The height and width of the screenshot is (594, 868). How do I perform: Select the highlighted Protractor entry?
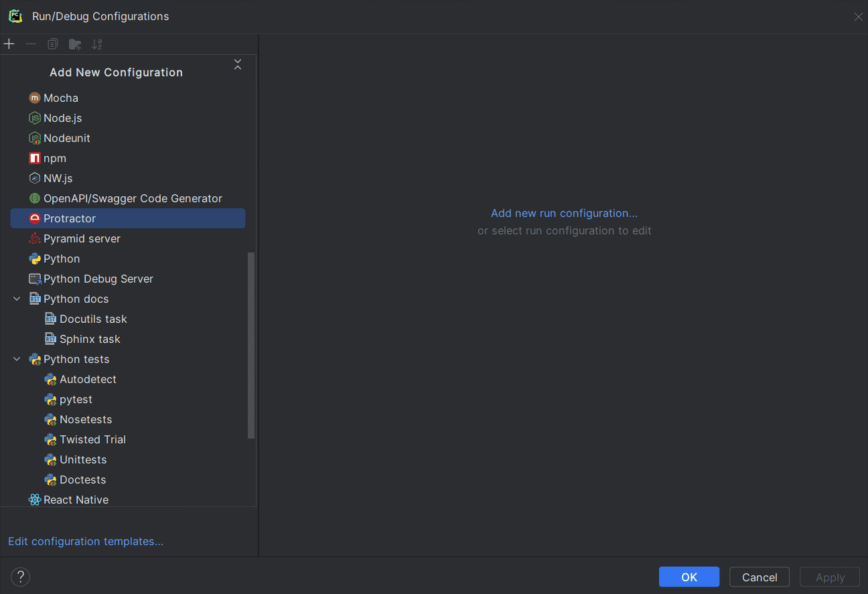click(128, 218)
